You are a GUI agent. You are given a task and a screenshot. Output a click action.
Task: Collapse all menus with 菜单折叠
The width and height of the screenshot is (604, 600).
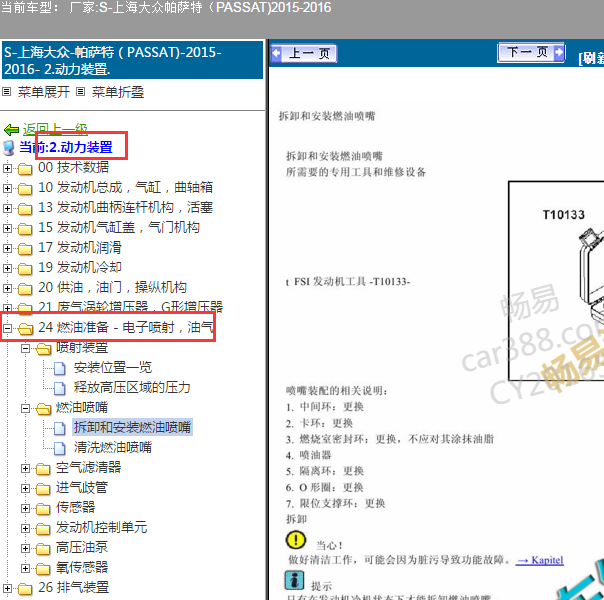point(118,92)
